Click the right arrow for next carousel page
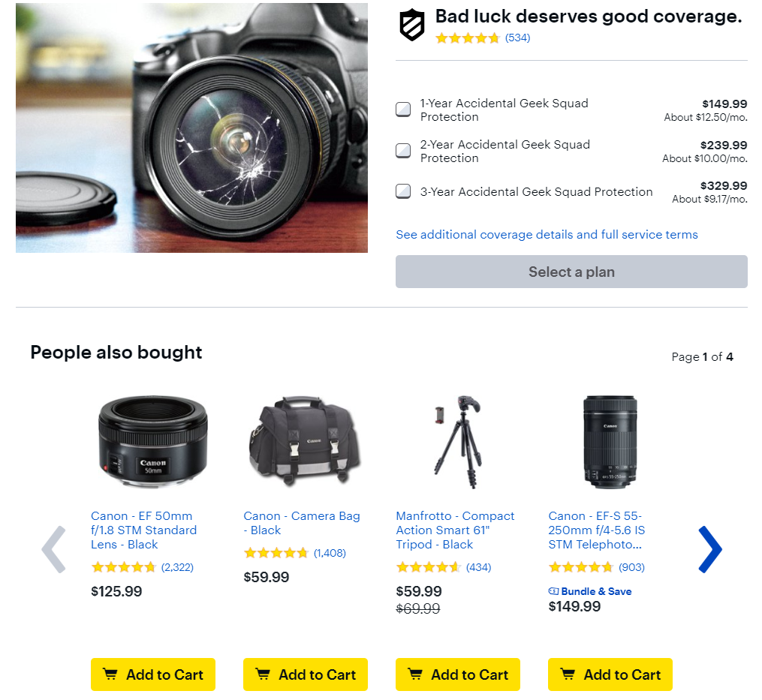The width and height of the screenshot is (762, 700). [x=709, y=549]
